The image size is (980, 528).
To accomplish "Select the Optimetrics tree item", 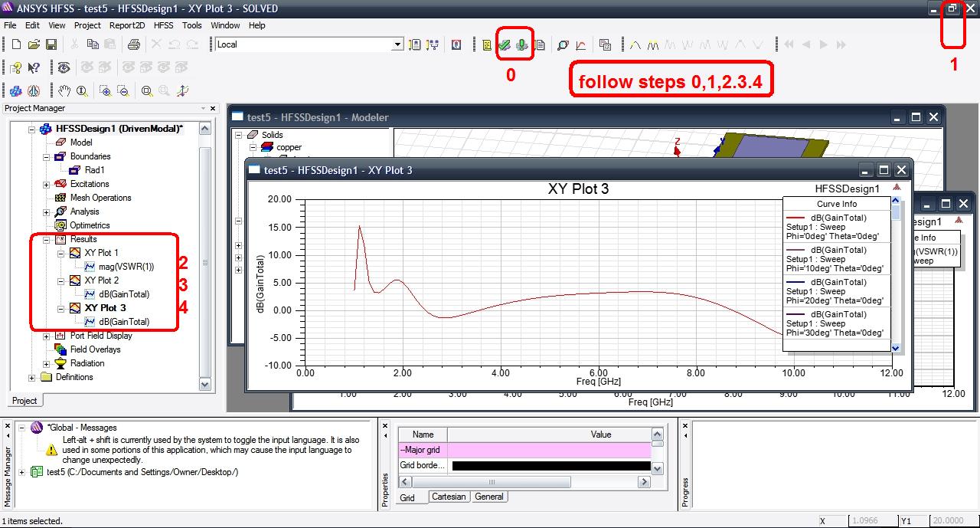I will click(90, 225).
